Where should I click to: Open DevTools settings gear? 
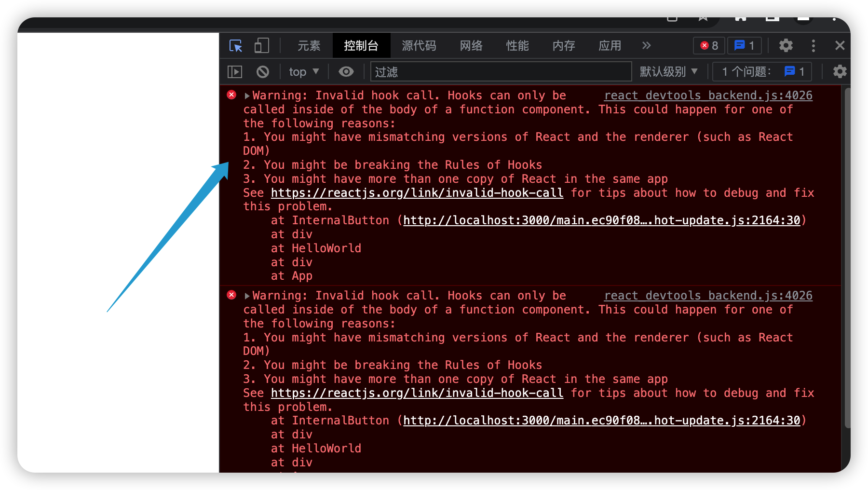(786, 46)
